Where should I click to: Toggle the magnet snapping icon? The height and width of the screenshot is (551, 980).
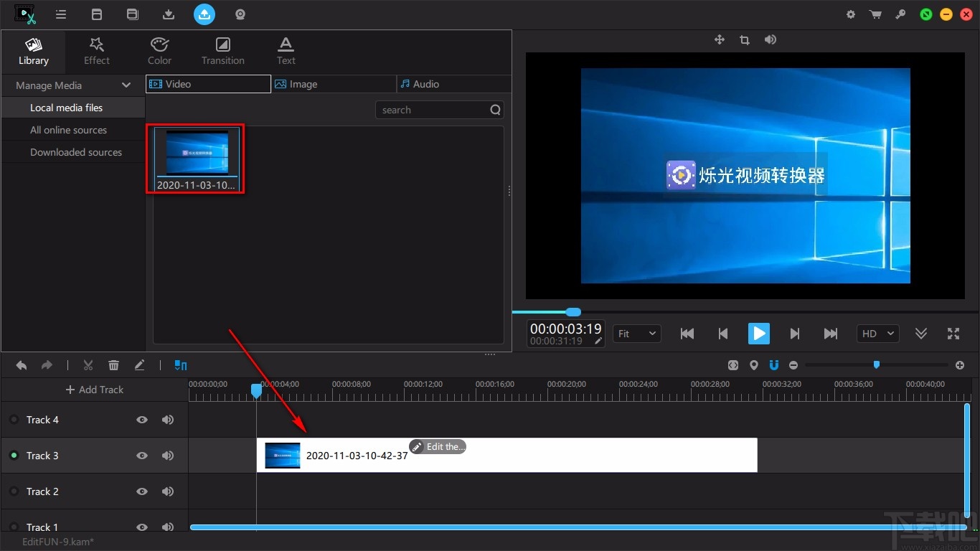[x=773, y=365]
